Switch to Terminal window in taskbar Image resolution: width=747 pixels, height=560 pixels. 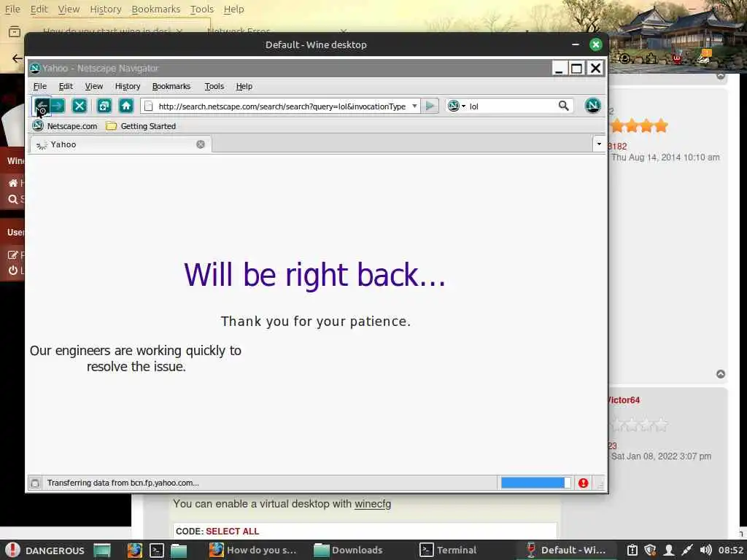(449, 550)
